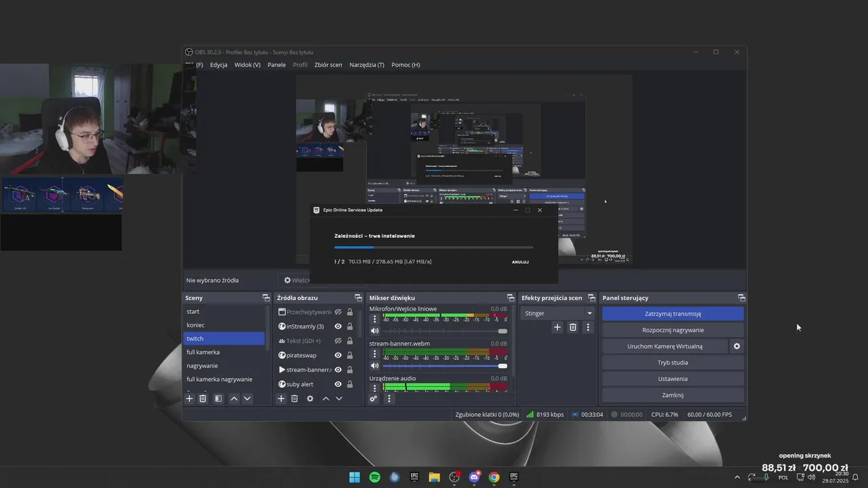Move scene up arrow in Sceny panel
Viewport: 868px width, 488px height.
(x=234, y=399)
